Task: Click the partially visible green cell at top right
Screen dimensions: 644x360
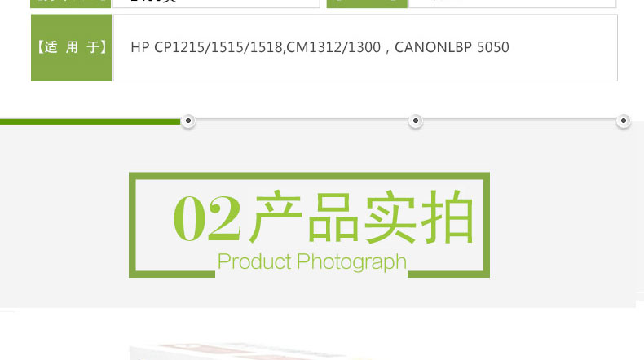Action: point(367,4)
